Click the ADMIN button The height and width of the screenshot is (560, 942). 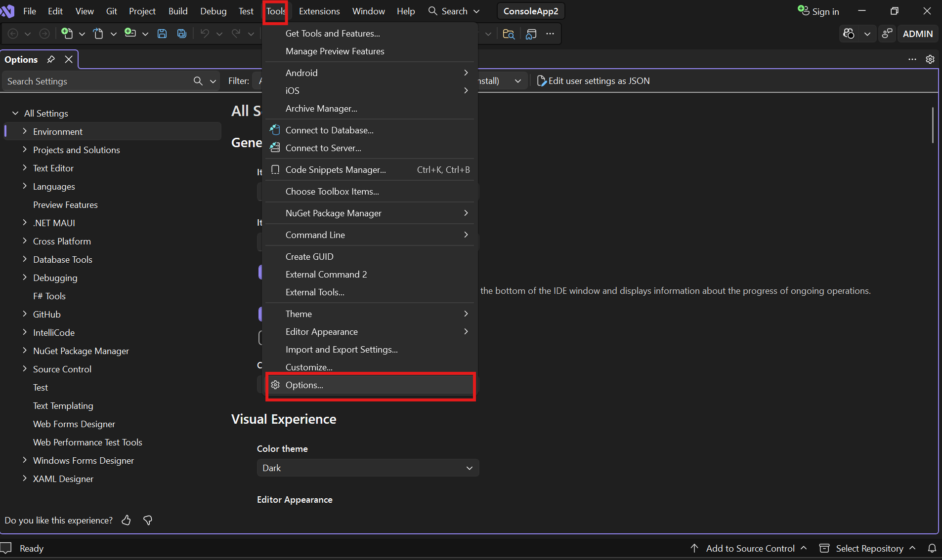point(918,34)
